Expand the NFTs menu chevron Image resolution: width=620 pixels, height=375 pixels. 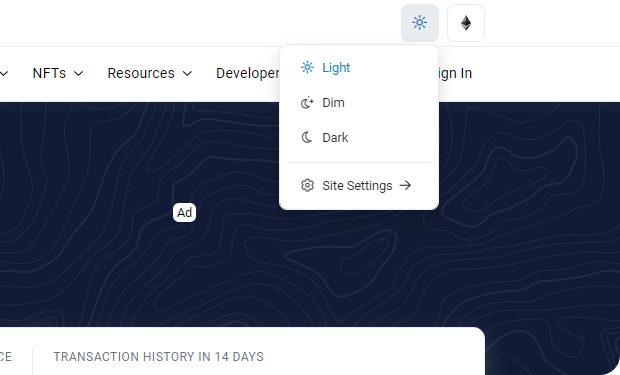[x=79, y=74]
